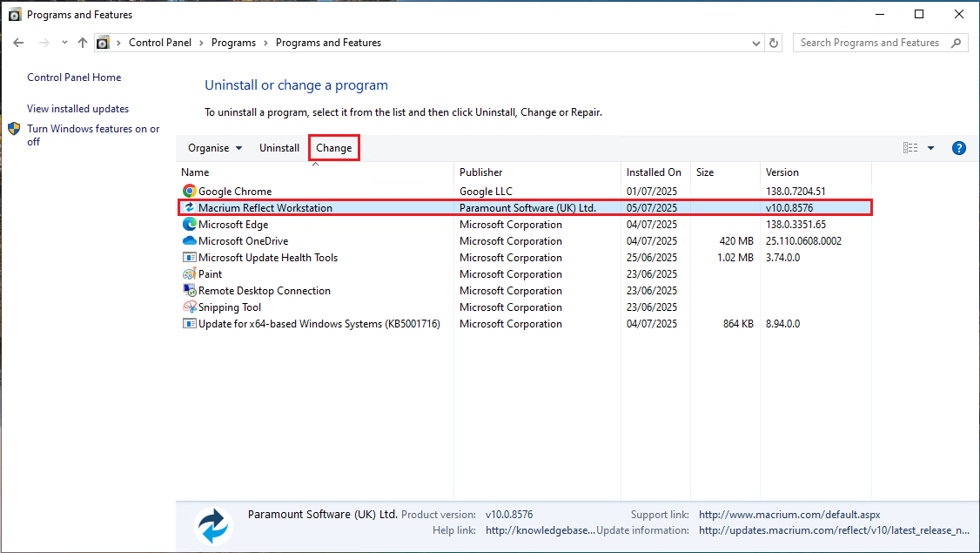Screen dimensions: 980x553
Task: Open the recent locations dropdown arrow
Action: [x=64, y=43]
